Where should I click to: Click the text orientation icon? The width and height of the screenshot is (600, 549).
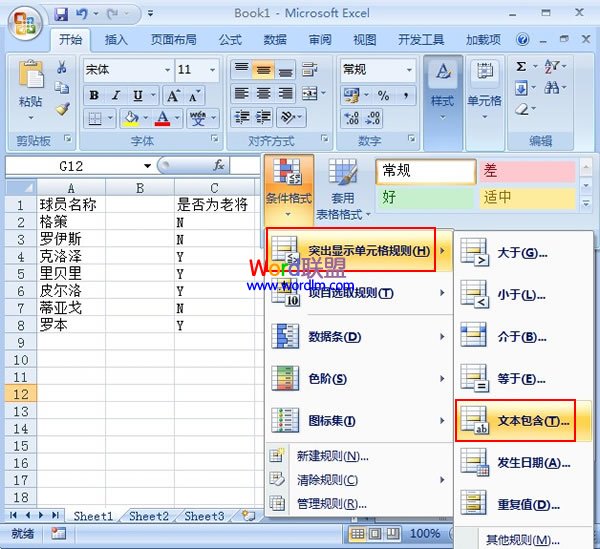tap(288, 117)
